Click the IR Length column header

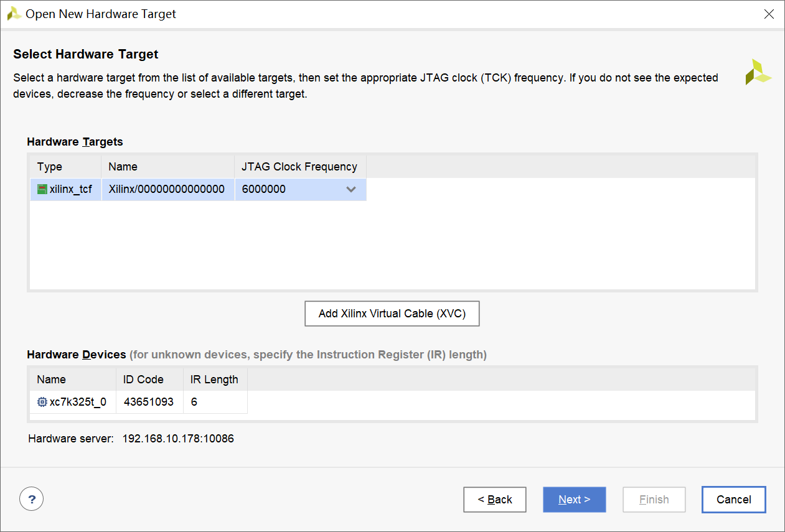215,380
